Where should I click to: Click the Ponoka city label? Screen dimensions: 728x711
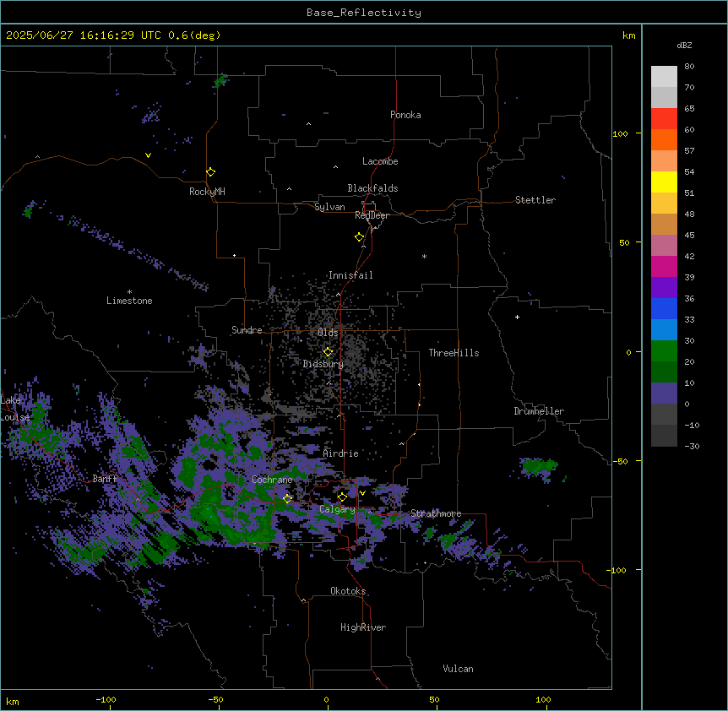[405, 115]
